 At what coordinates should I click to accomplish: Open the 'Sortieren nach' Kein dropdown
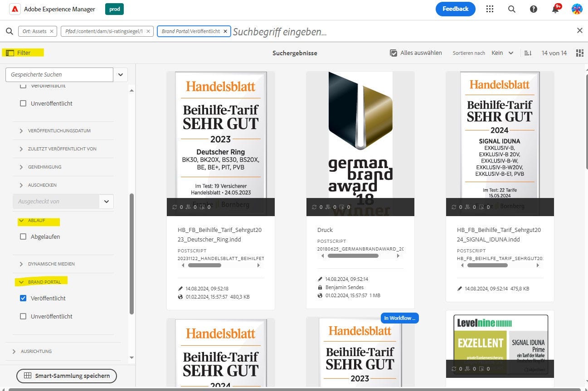point(502,53)
